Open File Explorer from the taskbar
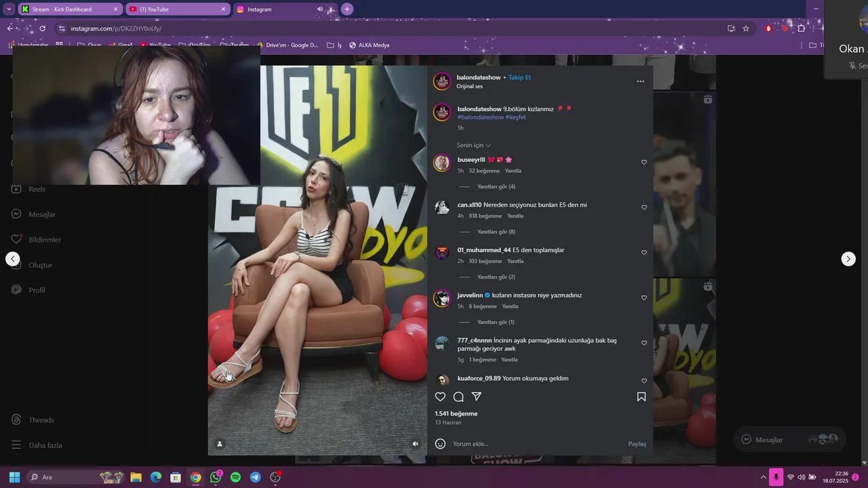868x488 pixels. tap(136, 477)
